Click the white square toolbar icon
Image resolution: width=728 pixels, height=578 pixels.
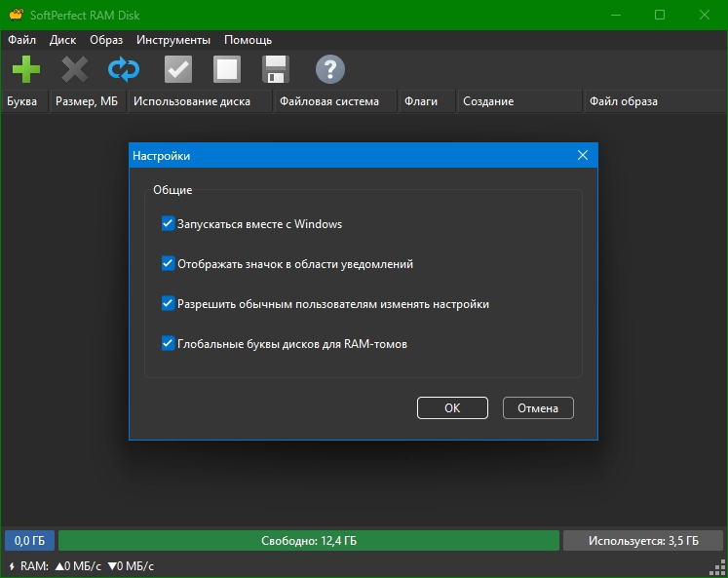tap(227, 69)
